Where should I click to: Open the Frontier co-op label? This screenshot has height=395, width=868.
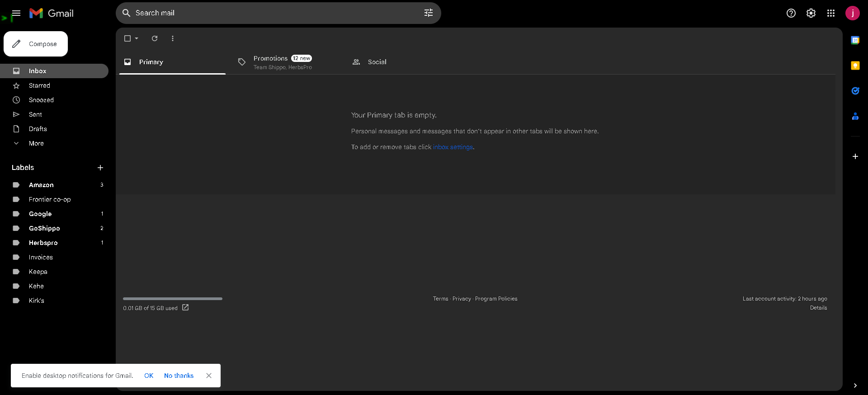click(54, 199)
